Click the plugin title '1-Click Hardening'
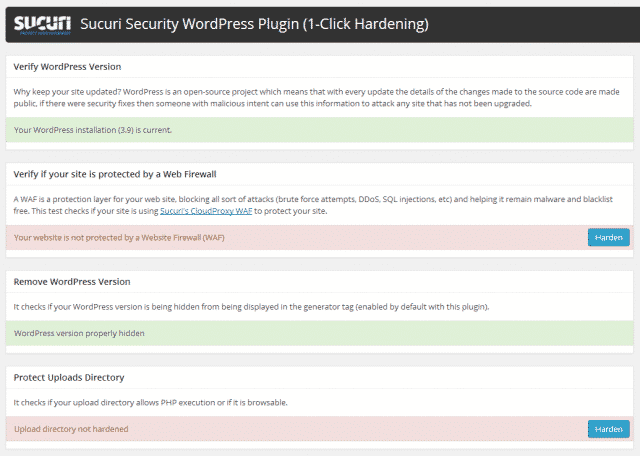This screenshot has height=456, width=640. coord(366,24)
